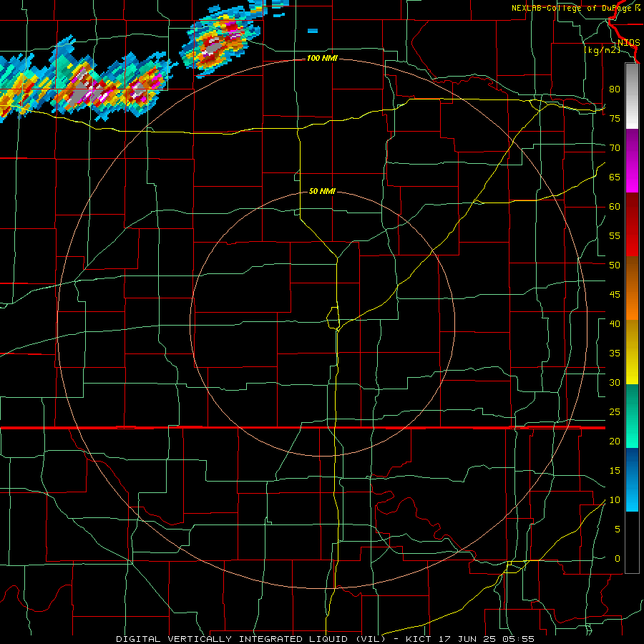Viewport: 644px width, 644px height.
Task: Click the NIDS label above the scale
Action: tap(628, 43)
